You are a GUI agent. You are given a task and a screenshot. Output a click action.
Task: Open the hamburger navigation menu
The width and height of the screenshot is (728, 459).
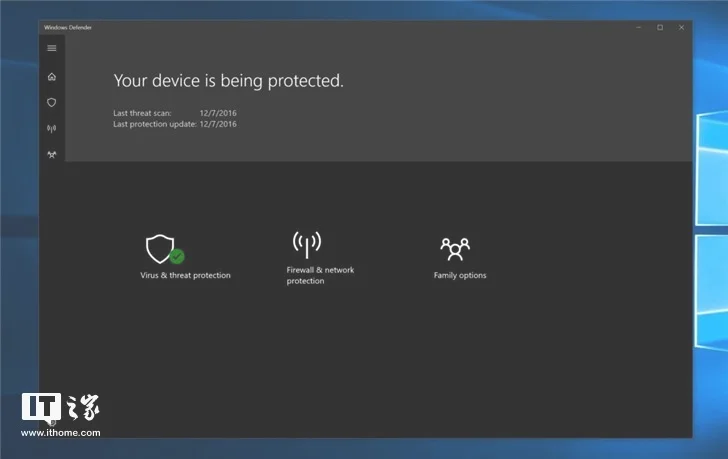point(52,48)
